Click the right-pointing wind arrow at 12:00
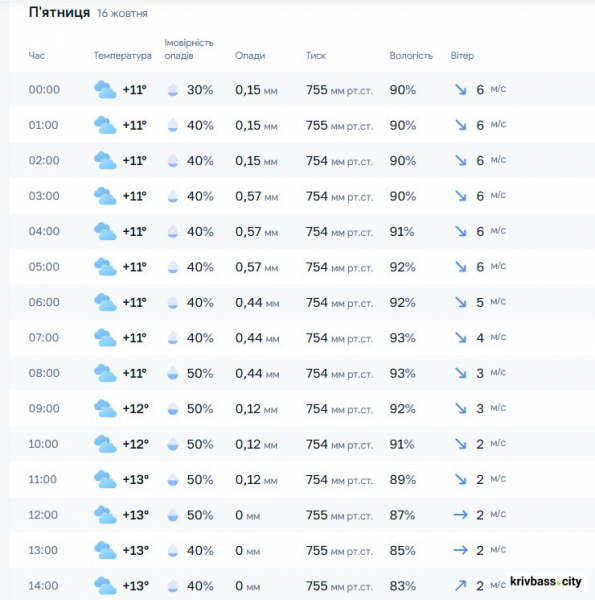The height and width of the screenshot is (600, 595). pyautogui.click(x=460, y=515)
